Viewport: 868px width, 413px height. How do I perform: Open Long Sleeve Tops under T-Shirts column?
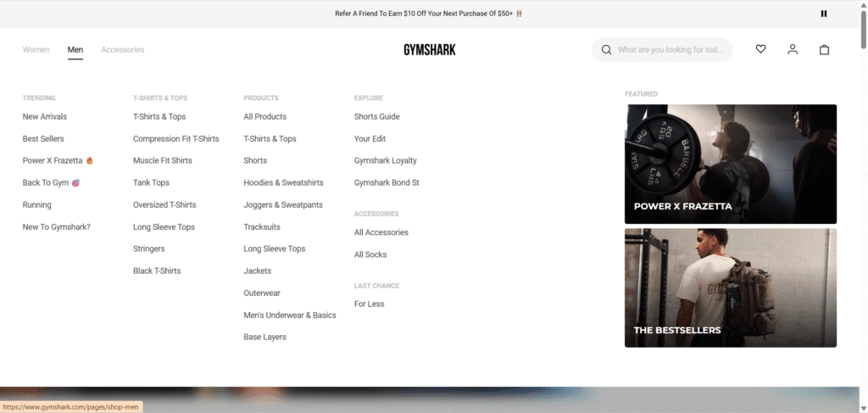[x=164, y=227]
